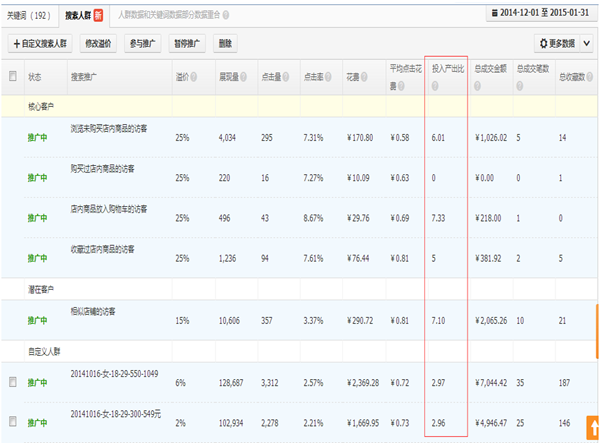Screen dimensions: 600x445
Task: Click the 15% premium value
Action: point(182,321)
